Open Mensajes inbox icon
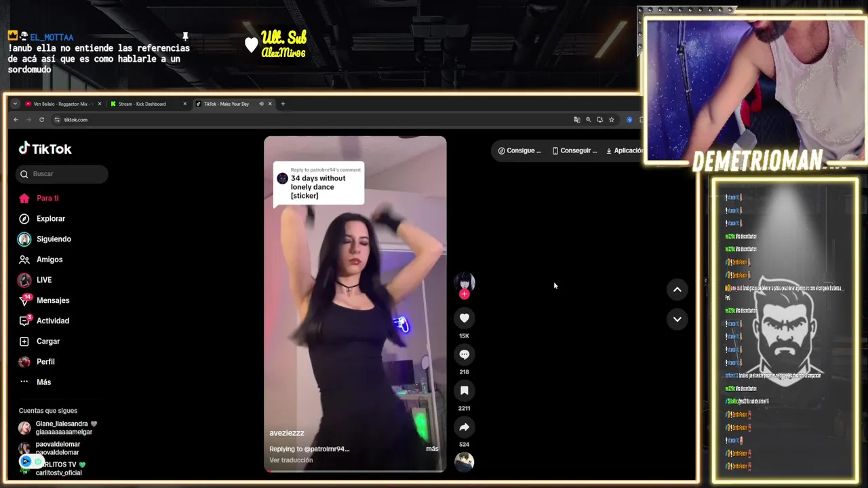868x488 pixels. [x=25, y=300]
